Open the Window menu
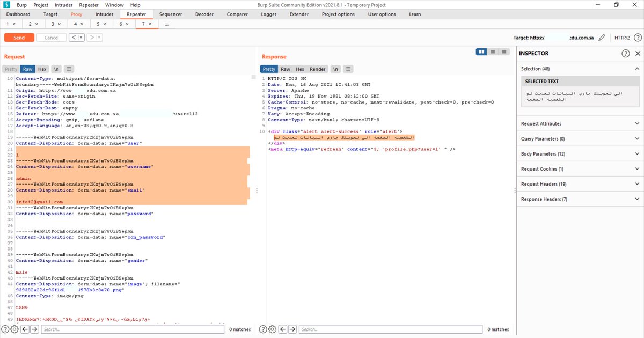The image size is (644, 338). coord(114,5)
